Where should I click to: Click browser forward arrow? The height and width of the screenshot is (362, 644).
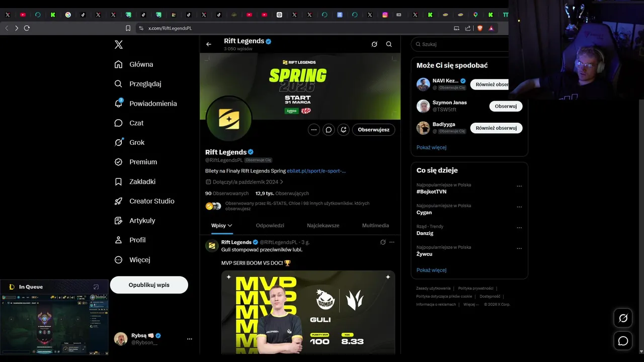(17, 28)
